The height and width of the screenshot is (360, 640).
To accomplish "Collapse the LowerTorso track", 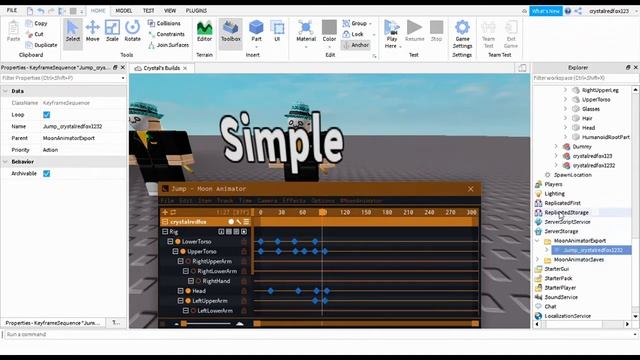I will point(170,241).
